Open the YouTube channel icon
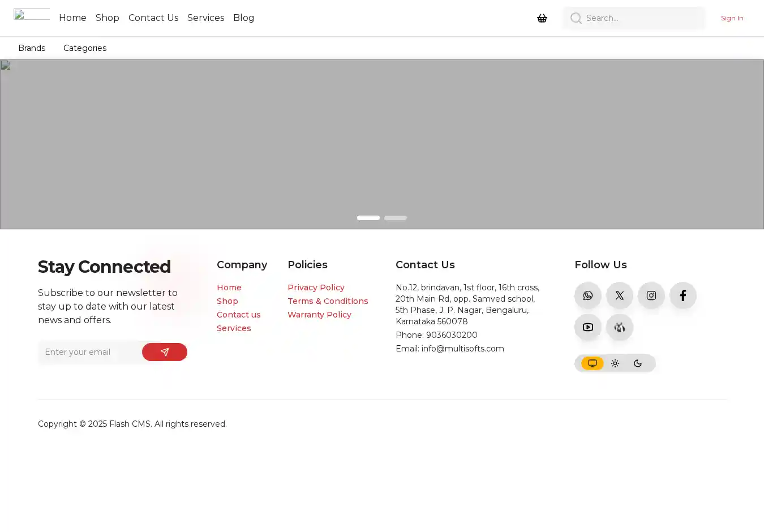Viewport: 764px width, 532px height. point(588,327)
